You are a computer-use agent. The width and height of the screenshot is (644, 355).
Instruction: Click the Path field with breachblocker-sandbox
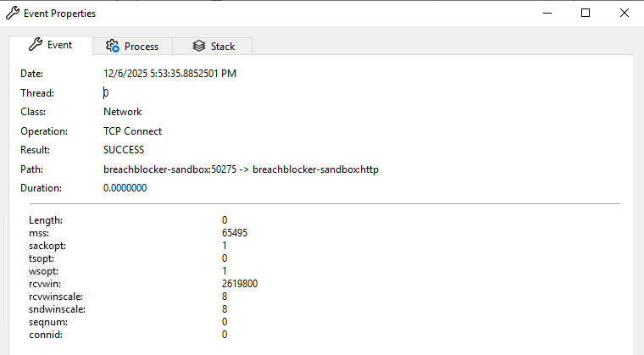pos(241,169)
